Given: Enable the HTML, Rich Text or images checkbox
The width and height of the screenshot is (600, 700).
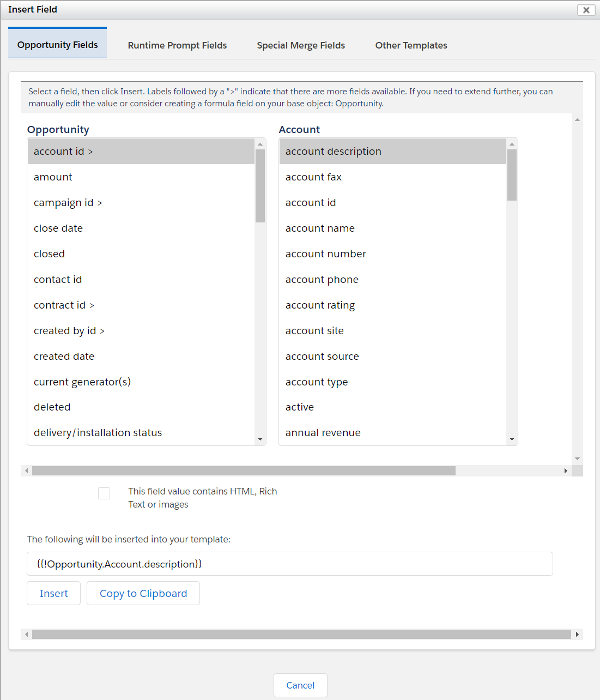Looking at the screenshot, I should 104,493.
